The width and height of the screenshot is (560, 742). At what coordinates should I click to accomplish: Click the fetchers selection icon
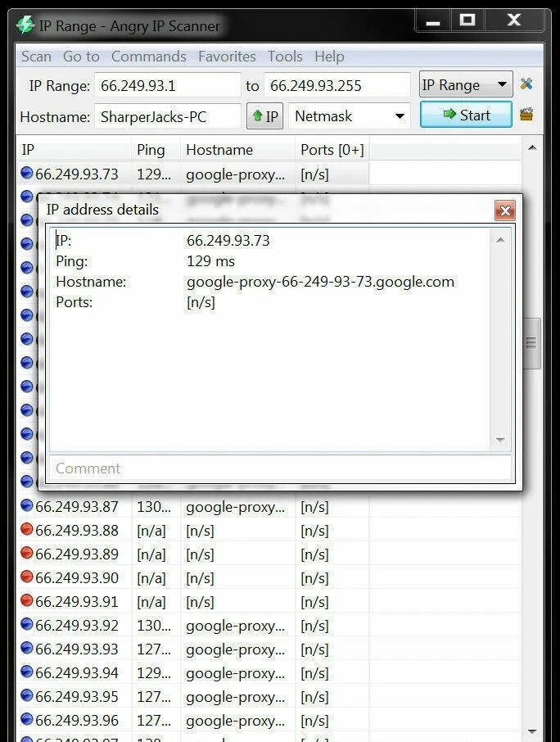click(x=526, y=115)
